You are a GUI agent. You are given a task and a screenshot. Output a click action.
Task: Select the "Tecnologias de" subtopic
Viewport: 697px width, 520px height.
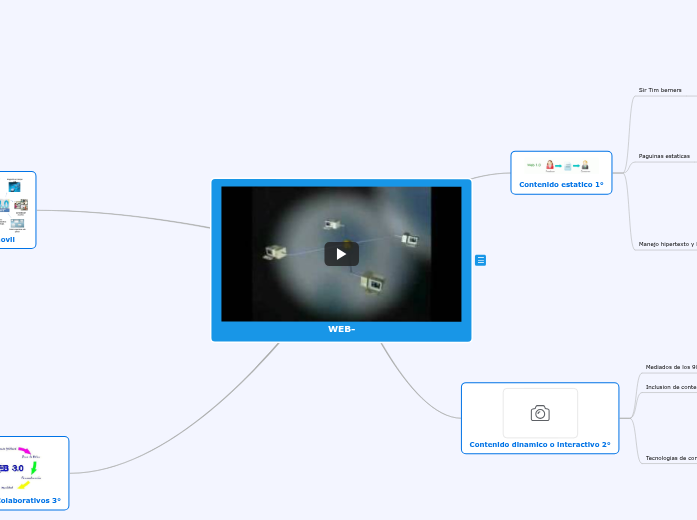click(670, 458)
